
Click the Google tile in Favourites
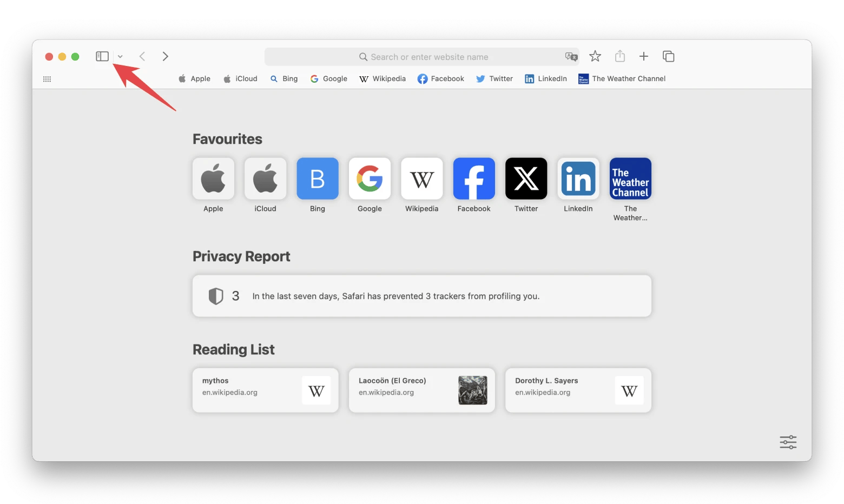tap(370, 178)
